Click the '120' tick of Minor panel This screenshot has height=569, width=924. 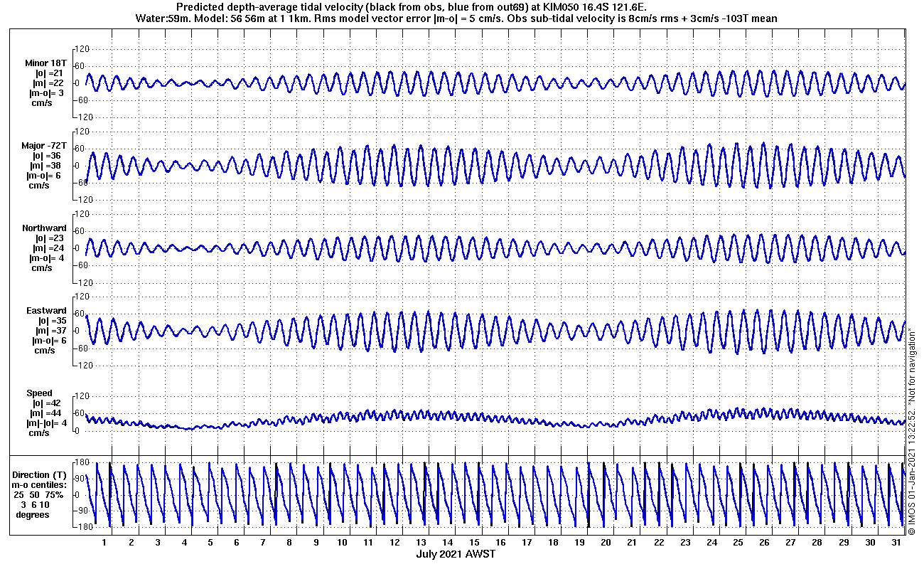click(x=81, y=48)
